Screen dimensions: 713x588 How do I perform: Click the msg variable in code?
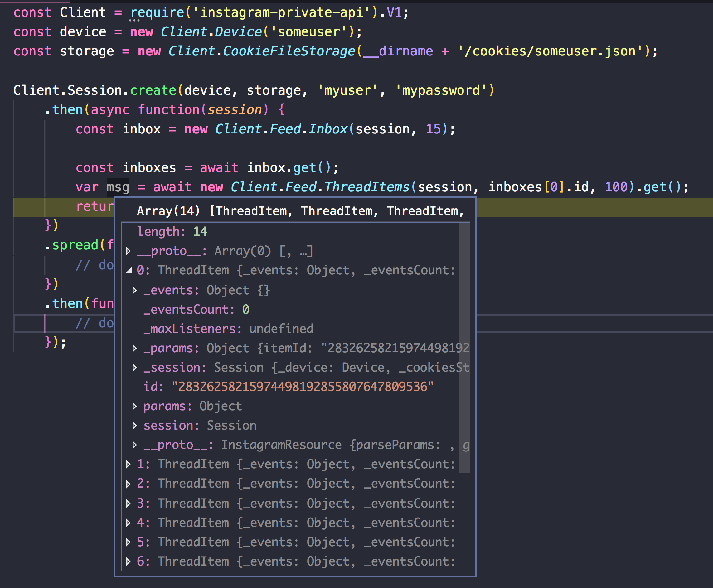click(118, 187)
